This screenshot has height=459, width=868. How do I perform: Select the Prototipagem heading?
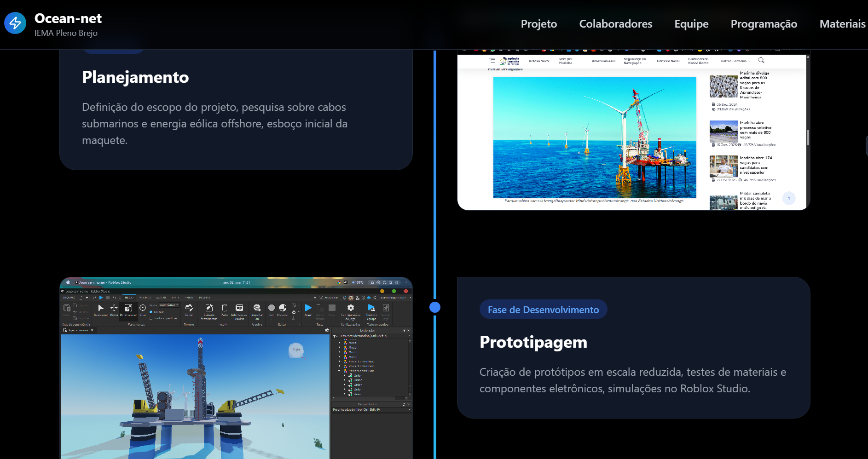pyautogui.click(x=533, y=342)
